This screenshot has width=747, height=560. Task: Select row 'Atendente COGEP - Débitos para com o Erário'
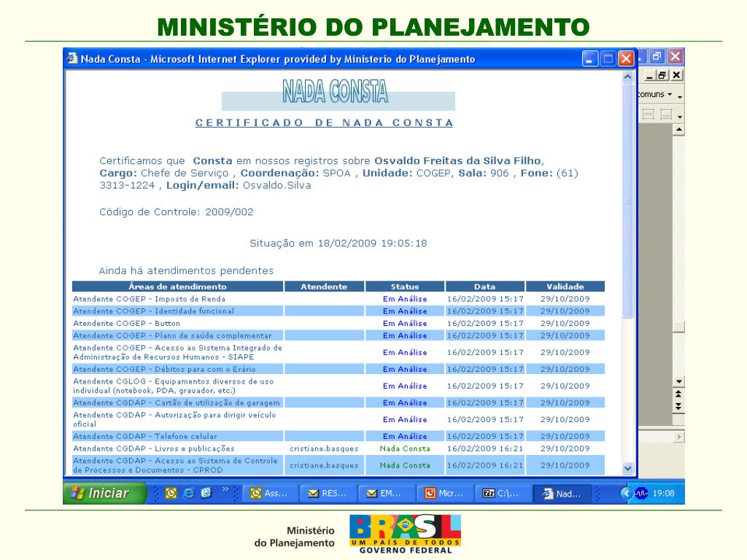(x=338, y=369)
